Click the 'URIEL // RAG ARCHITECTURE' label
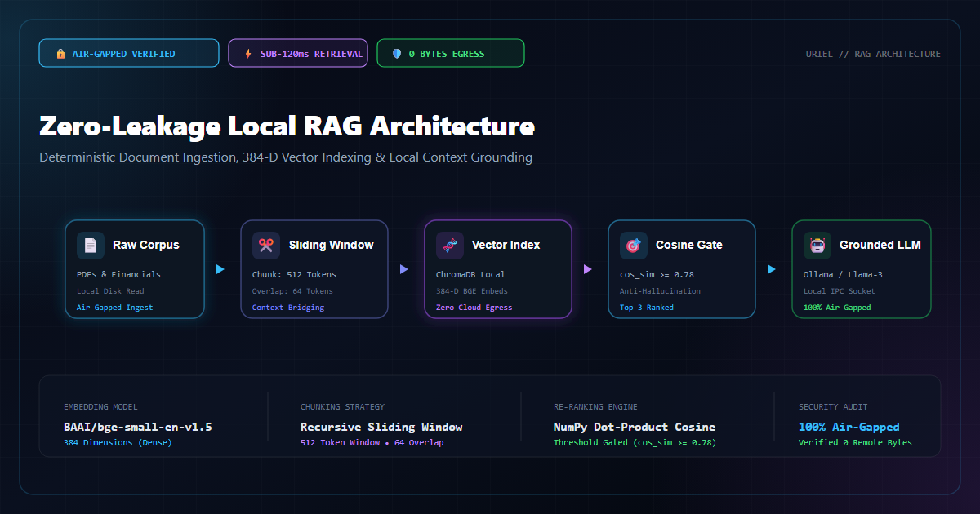 point(873,54)
